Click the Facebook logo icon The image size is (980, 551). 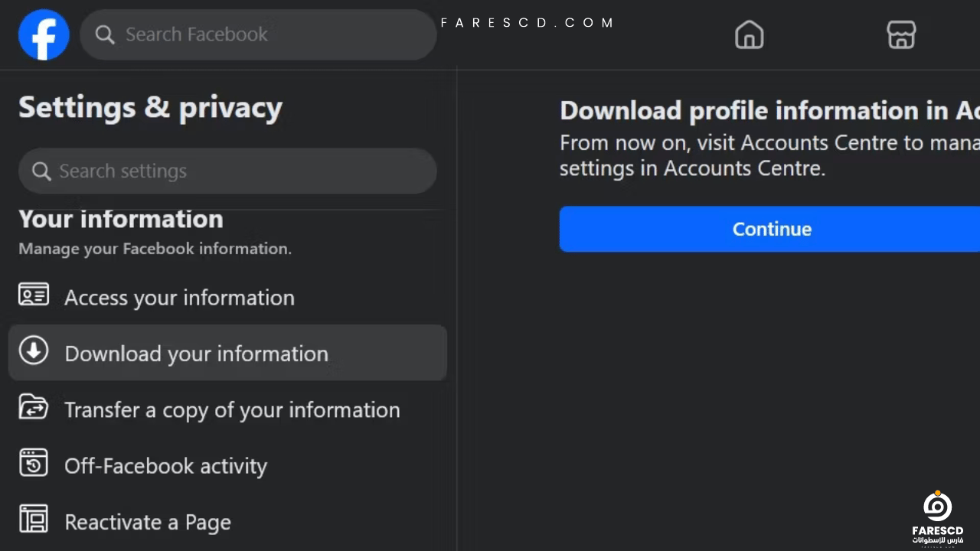coord(44,34)
